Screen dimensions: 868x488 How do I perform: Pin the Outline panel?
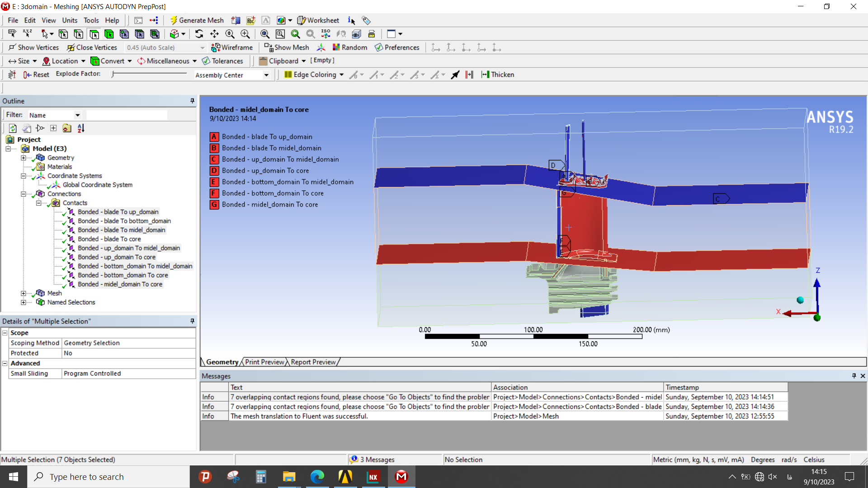click(192, 101)
